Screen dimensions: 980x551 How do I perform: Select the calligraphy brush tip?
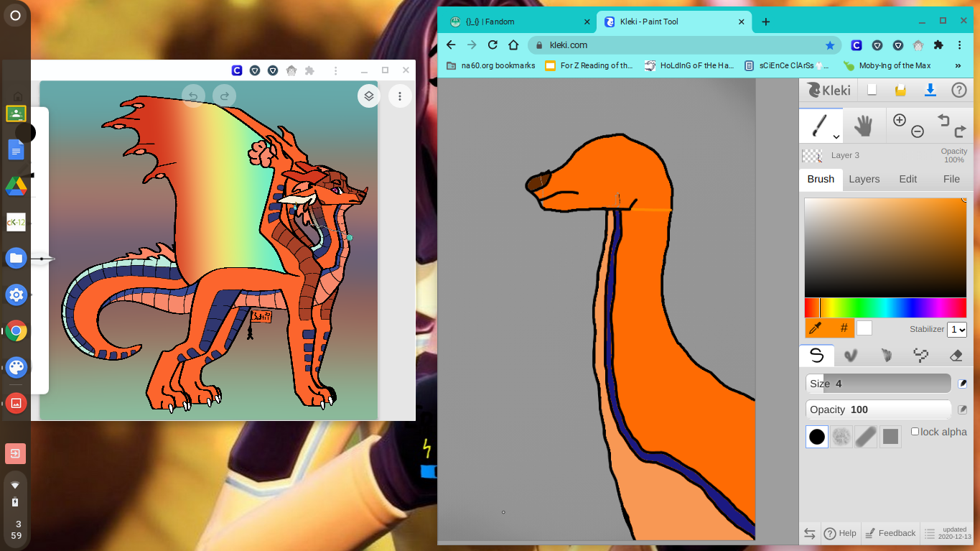(866, 436)
